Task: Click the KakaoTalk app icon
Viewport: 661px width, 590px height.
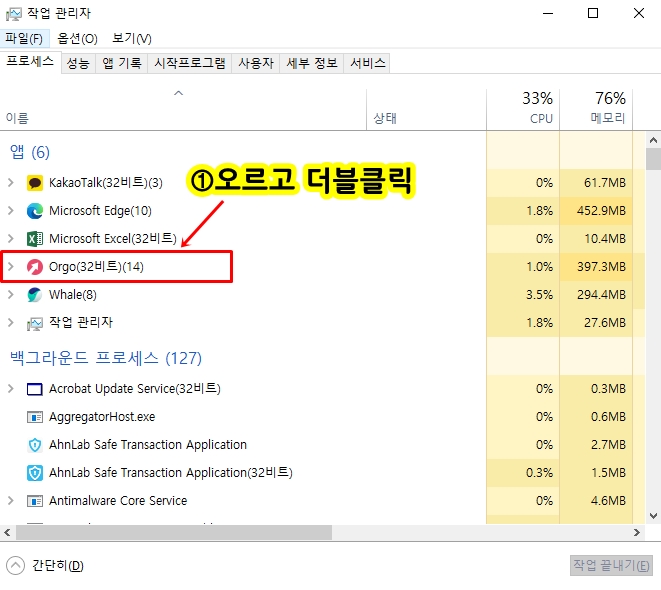Action: click(35, 183)
